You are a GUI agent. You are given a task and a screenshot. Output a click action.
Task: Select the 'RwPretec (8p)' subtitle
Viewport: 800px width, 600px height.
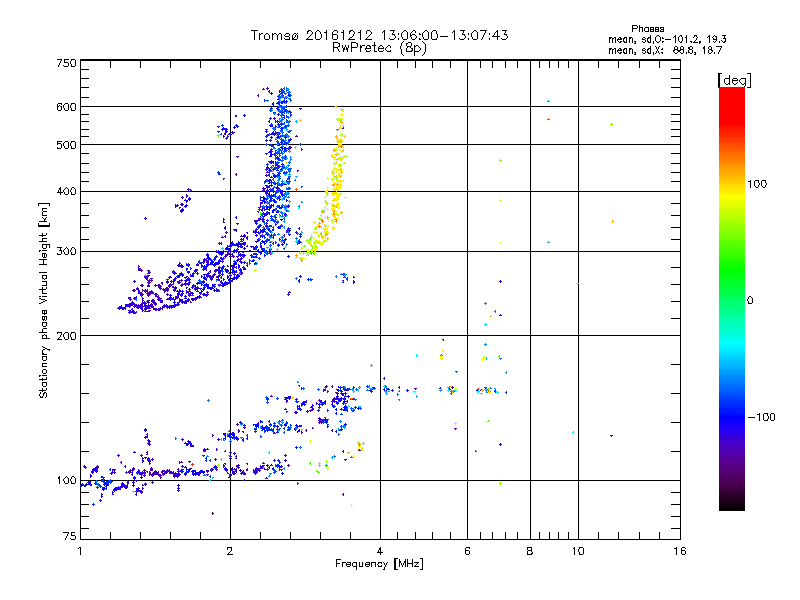click(379, 48)
